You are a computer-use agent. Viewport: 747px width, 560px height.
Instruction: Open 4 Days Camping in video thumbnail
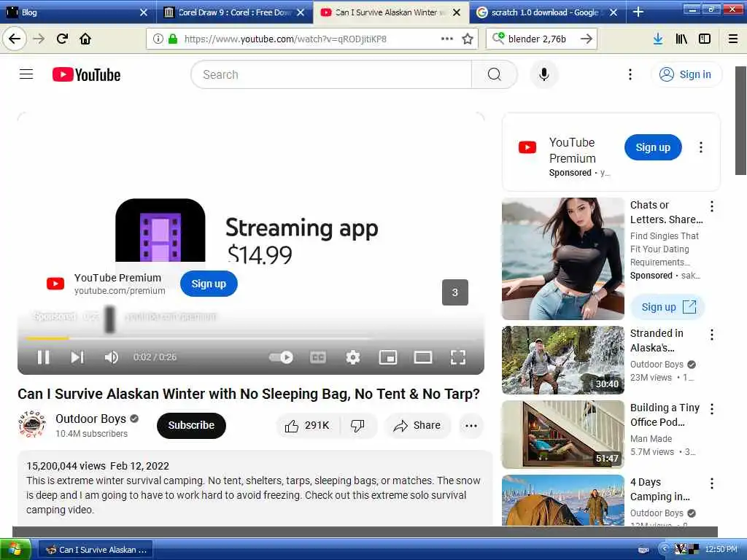point(562,500)
